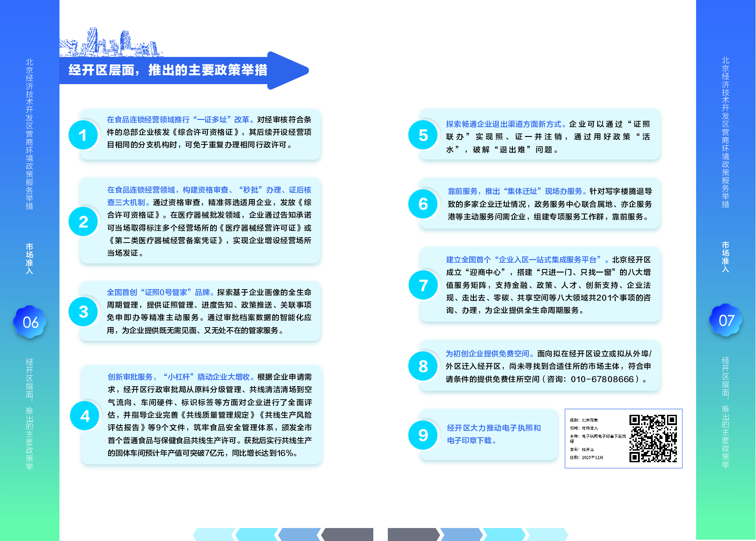
Task: Open the 经开区大力推动电子执照和电子印章下载 link text
Action: click(x=494, y=434)
